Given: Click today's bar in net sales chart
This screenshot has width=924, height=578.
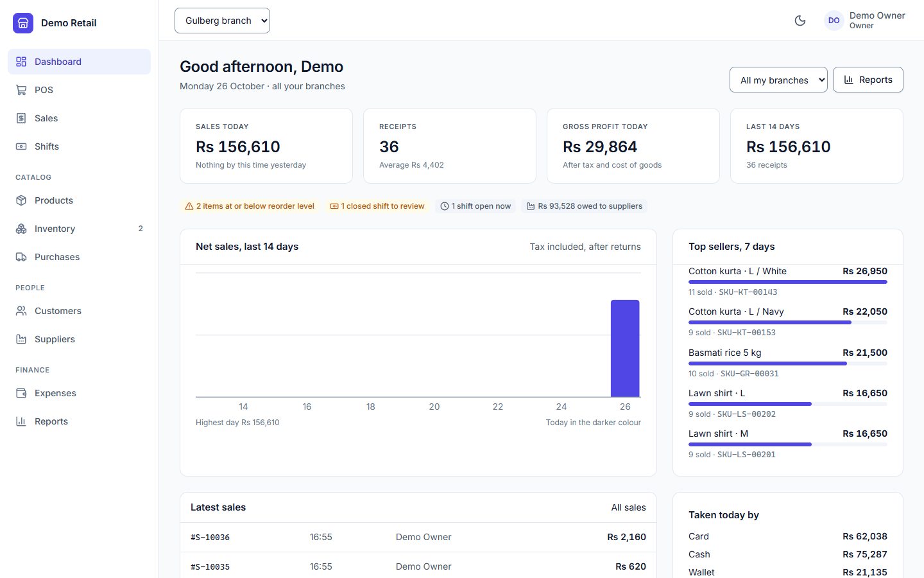Looking at the screenshot, I should click(625, 348).
